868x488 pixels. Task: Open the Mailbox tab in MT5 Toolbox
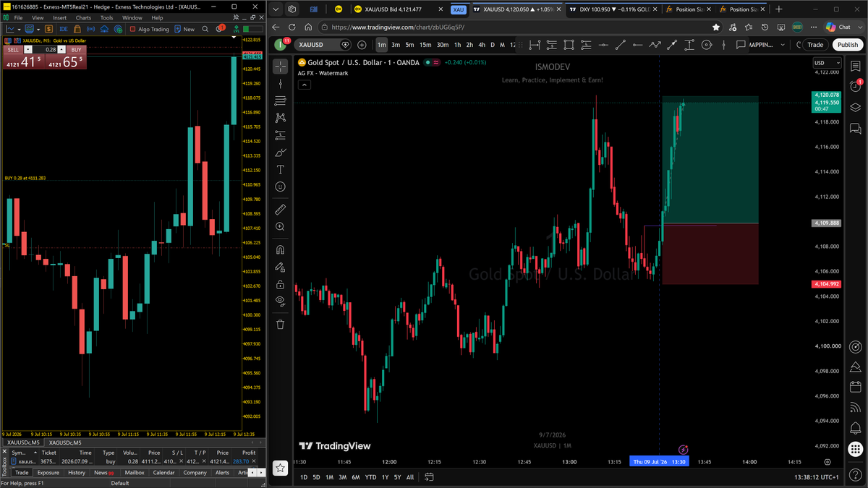pos(135,473)
